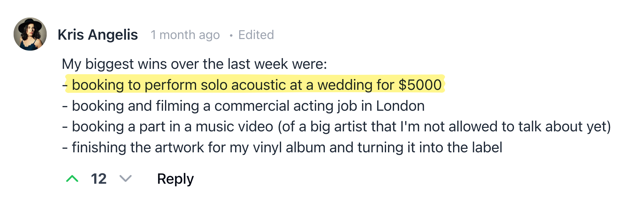Screen dimensions: 644x198
Task: Open Kris Angelis's profile picture
Action: [x=30, y=34]
